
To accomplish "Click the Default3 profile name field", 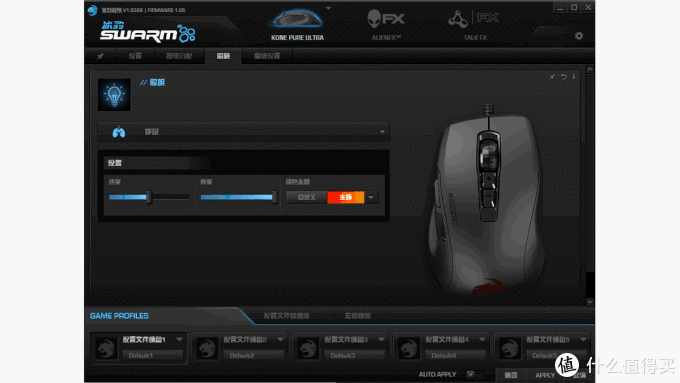I will 354,356.
